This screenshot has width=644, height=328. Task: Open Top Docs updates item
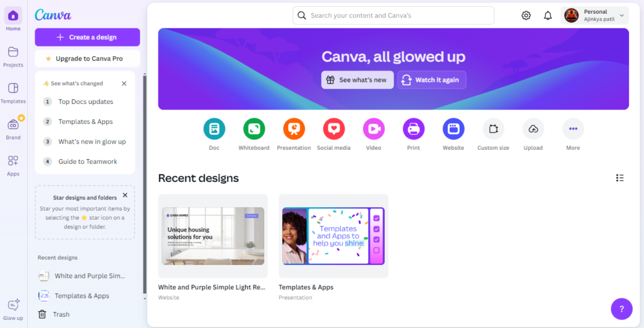click(85, 101)
